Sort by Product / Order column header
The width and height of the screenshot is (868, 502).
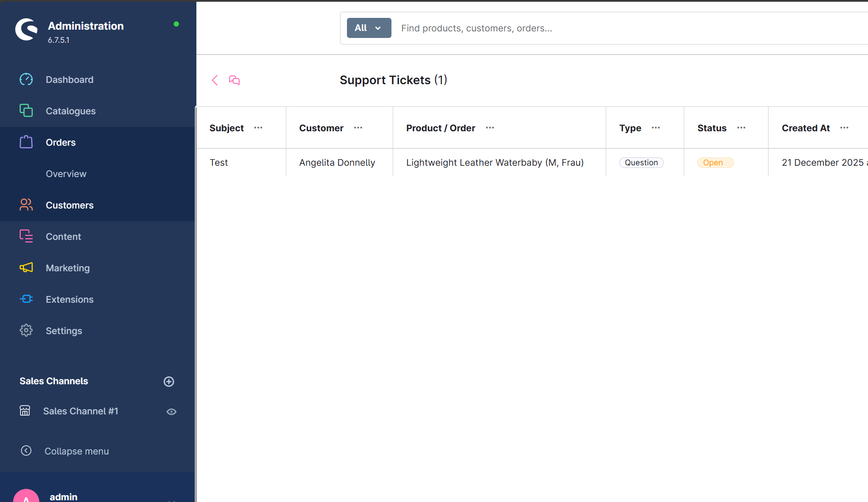(x=440, y=128)
